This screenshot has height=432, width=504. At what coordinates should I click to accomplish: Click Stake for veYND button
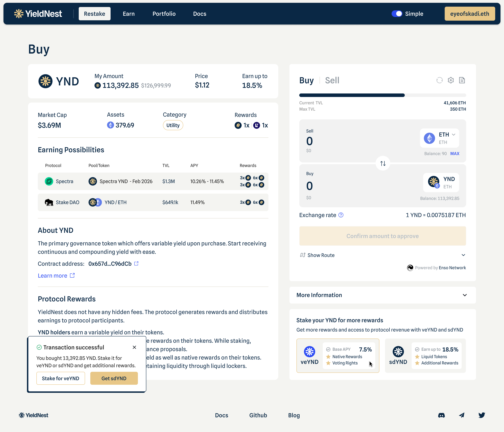[x=61, y=378]
